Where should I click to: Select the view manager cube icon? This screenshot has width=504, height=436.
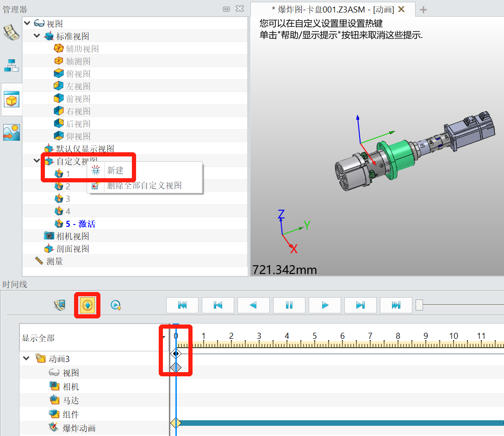pyautogui.click(x=11, y=100)
